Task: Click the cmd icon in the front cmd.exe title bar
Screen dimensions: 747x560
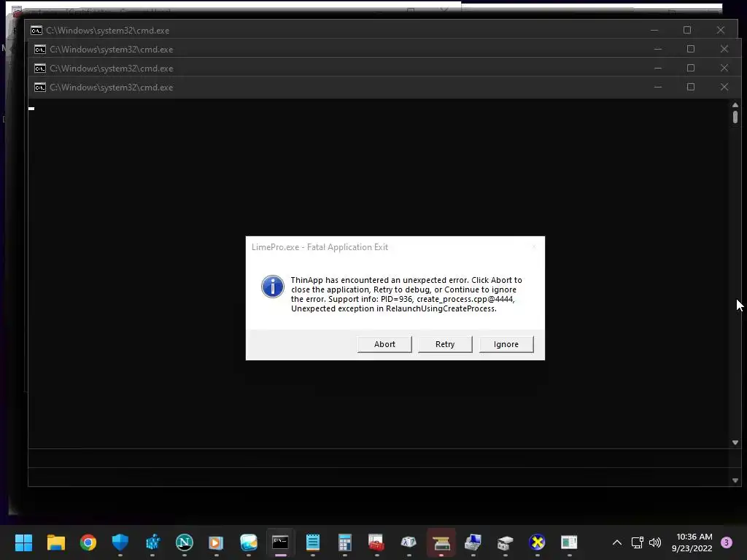Action: (40, 87)
